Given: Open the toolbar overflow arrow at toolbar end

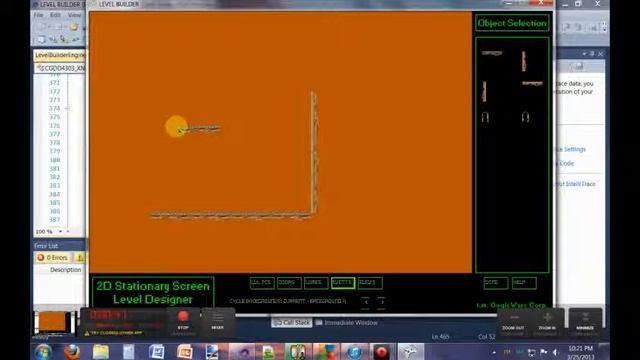Looking at the screenshot, I should pos(604,27).
